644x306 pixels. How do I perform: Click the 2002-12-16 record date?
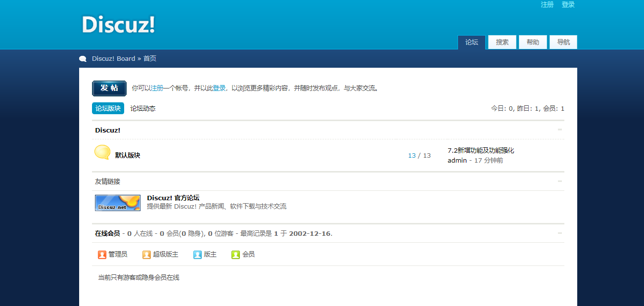(310, 233)
